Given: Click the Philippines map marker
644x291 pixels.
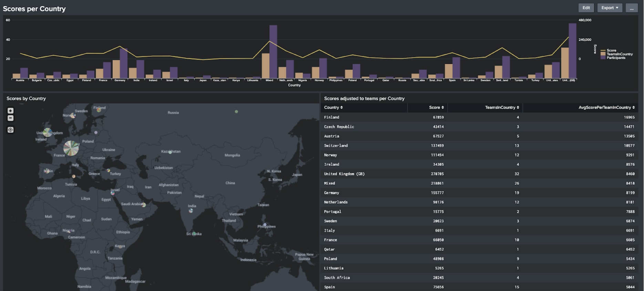Looking at the screenshot, I should pyautogui.click(x=265, y=225).
